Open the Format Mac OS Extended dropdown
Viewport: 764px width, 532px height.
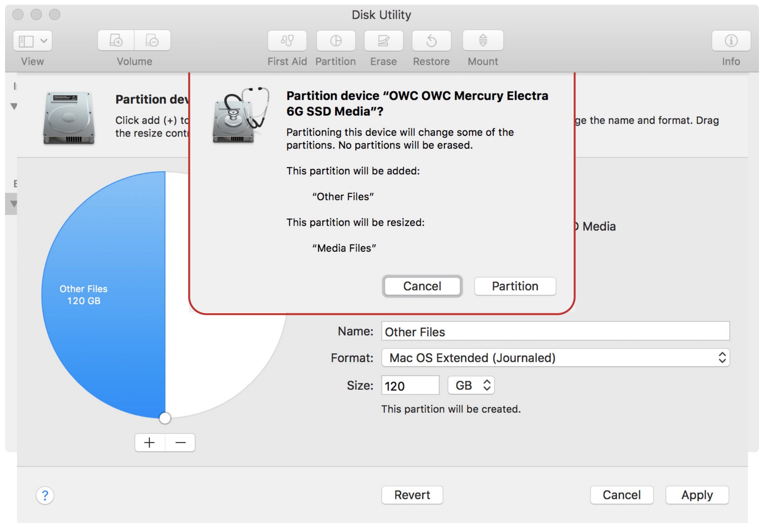click(555, 358)
